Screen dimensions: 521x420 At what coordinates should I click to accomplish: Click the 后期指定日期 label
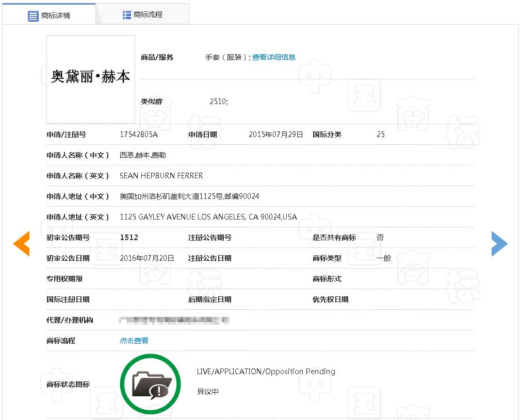(209, 299)
